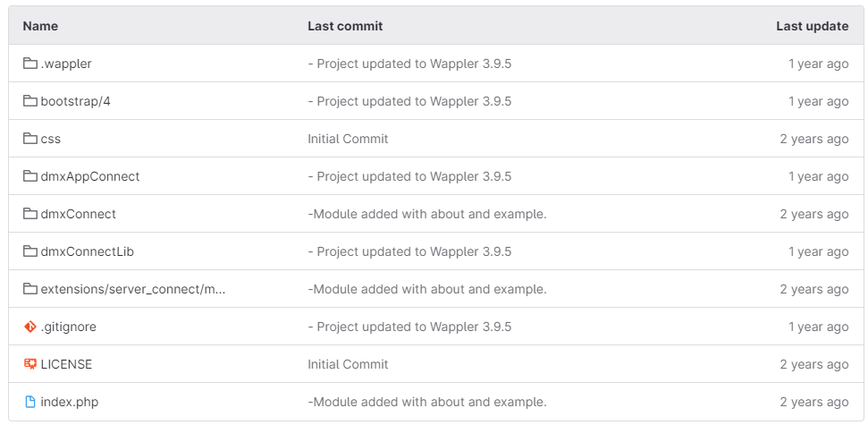Click the dmxAppConnect folder icon
The height and width of the screenshot is (425, 868).
(x=30, y=176)
